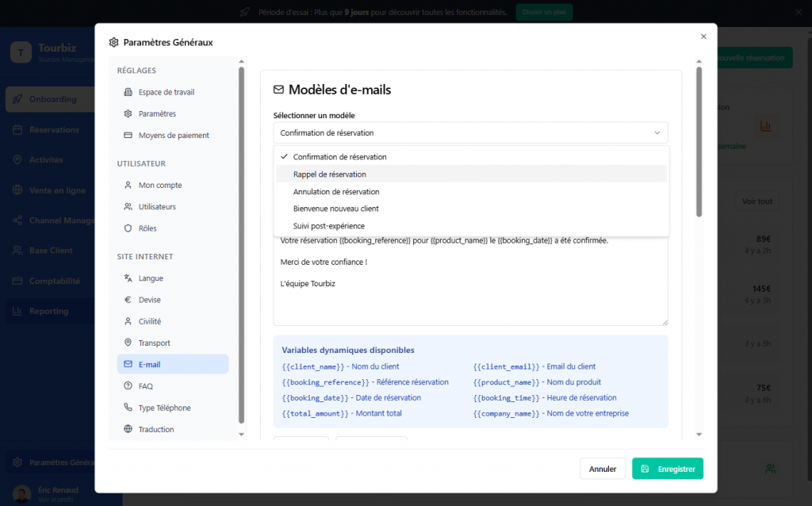Select the Langue translation icon
Image resolution: width=812 pixels, height=506 pixels.
click(128, 278)
